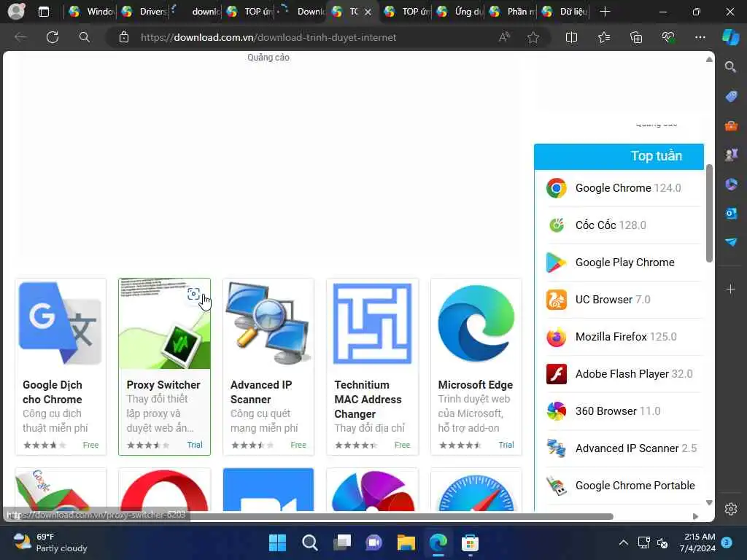Image resolution: width=747 pixels, height=560 pixels.
Task: Open the Edge sidebar search icon
Action: pos(731,66)
